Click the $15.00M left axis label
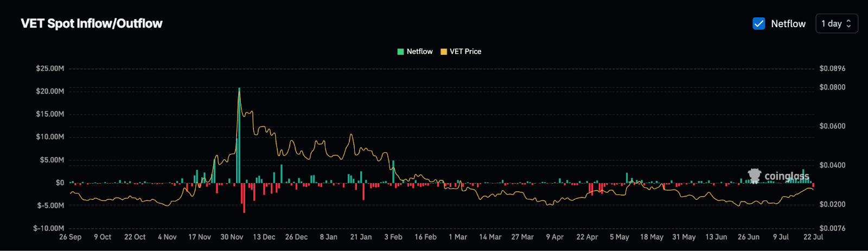 tap(50, 114)
